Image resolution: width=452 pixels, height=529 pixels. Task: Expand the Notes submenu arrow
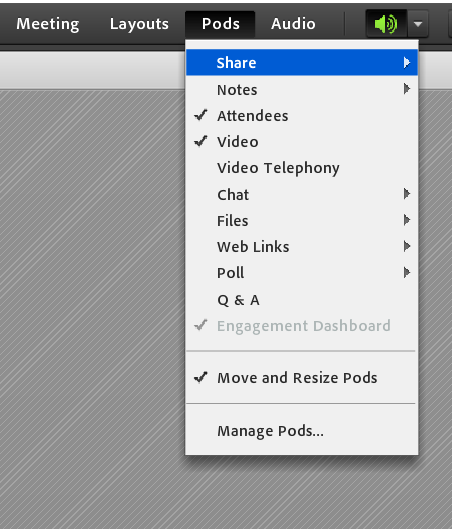(407, 89)
